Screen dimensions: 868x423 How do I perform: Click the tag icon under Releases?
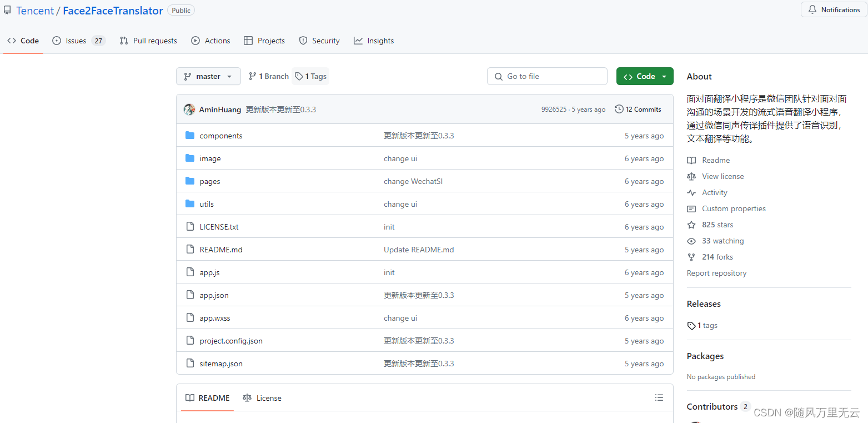coord(691,326)
